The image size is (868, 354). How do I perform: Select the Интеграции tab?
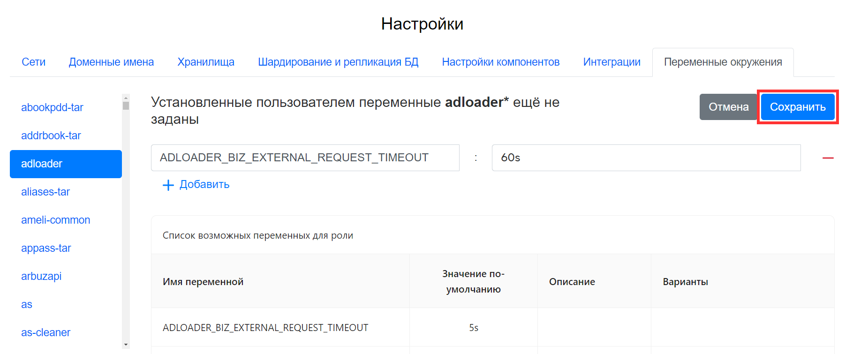click(611, 62)
